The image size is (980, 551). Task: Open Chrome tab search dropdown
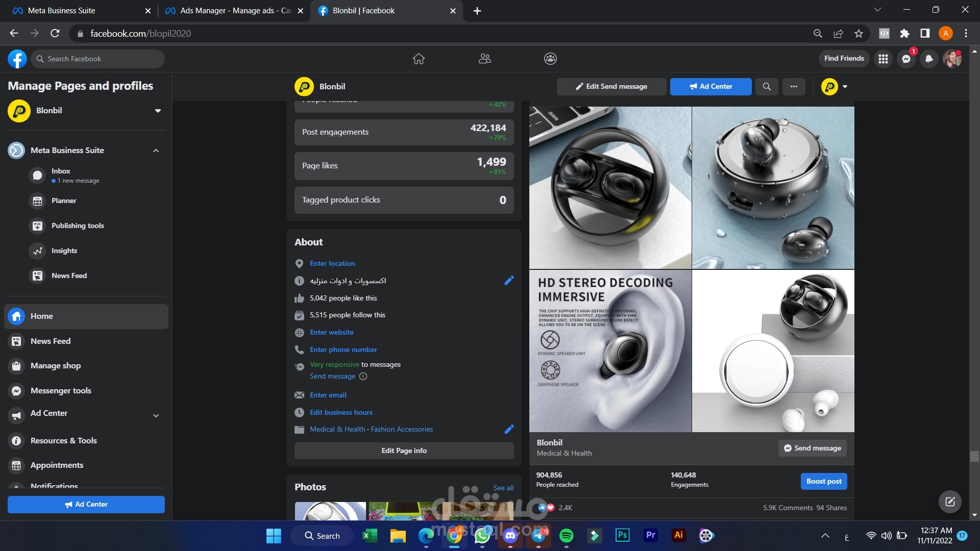[x=877, y=10]
